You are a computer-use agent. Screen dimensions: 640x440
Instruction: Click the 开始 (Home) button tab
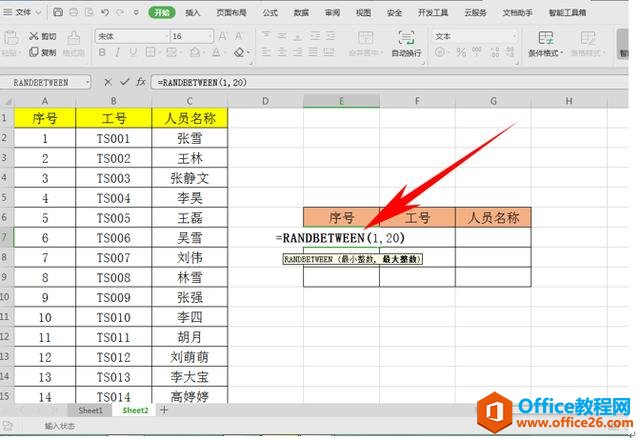(x=160, y=13)
